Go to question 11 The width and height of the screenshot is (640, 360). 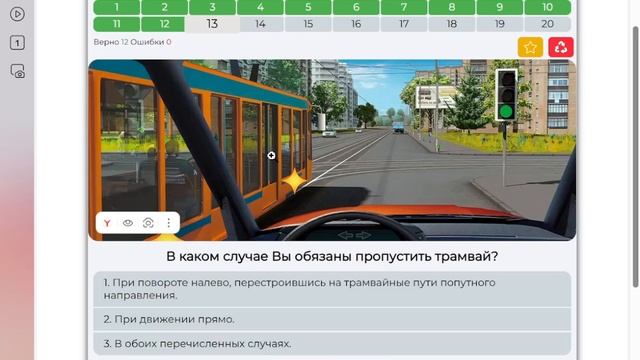[x=117, y=24]
